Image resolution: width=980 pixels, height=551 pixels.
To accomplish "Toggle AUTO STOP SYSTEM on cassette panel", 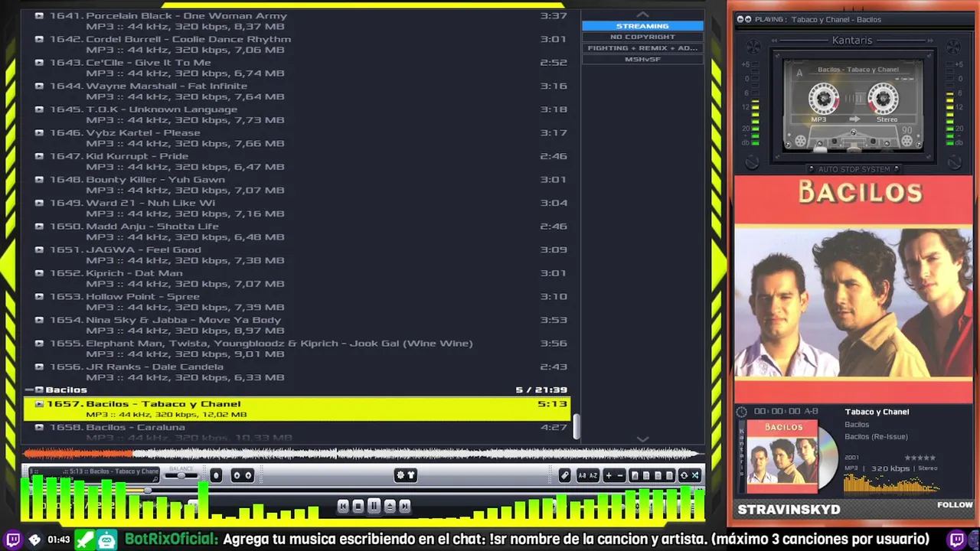I will pos(854,169).
